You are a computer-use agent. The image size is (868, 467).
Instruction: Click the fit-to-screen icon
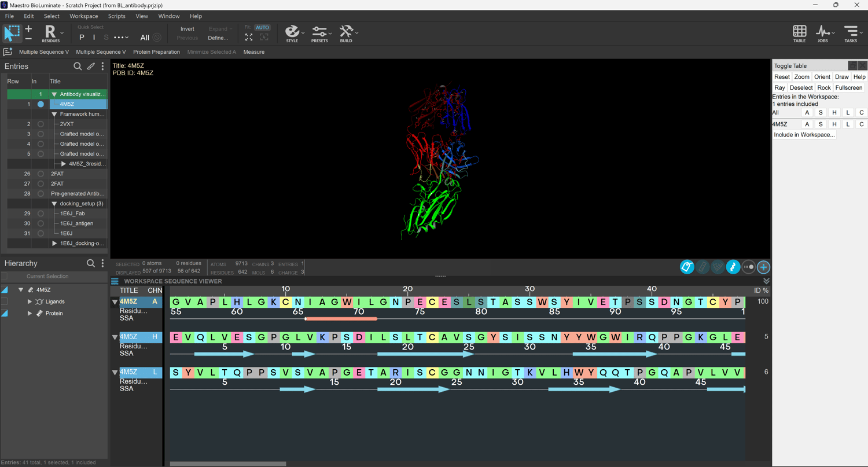pyautogui.click(x=249, y=38)
